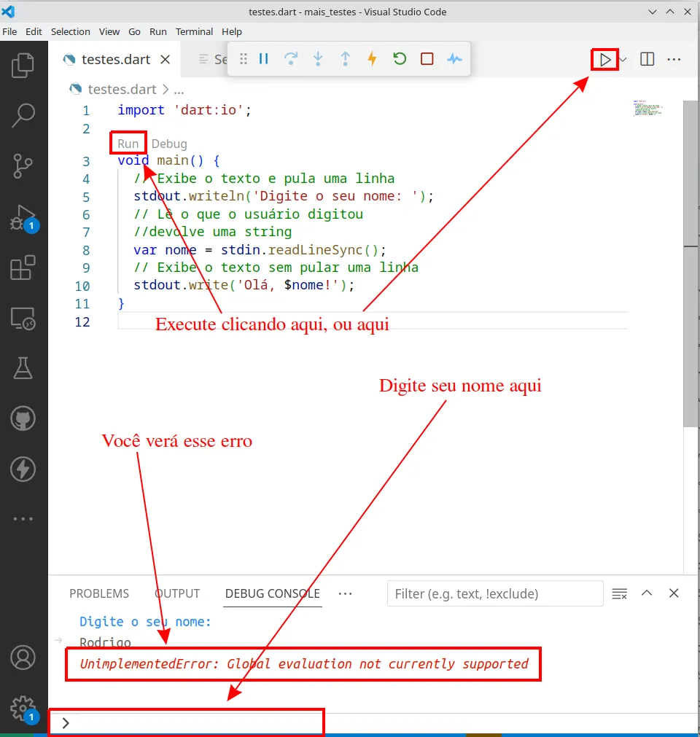The width and height of the screenshot is (700, 737).
Task: Click the editor minimap preview
Action: tap(647, 108)
